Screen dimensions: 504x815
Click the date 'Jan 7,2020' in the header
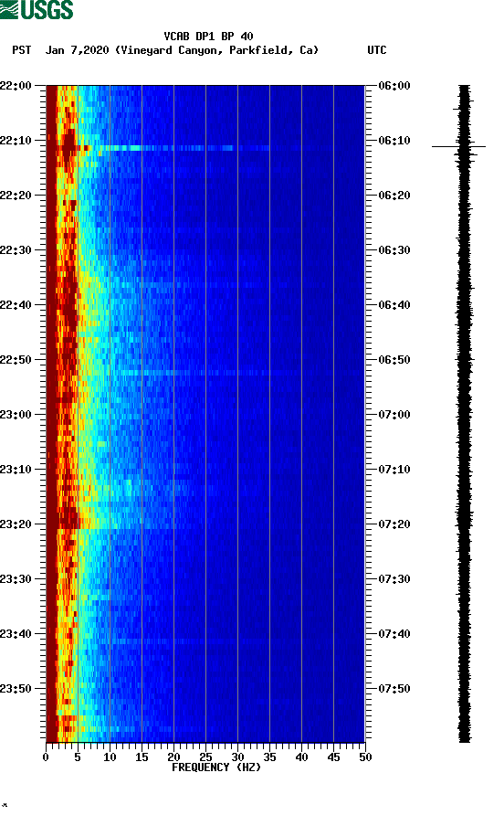[x=78, y=50]
